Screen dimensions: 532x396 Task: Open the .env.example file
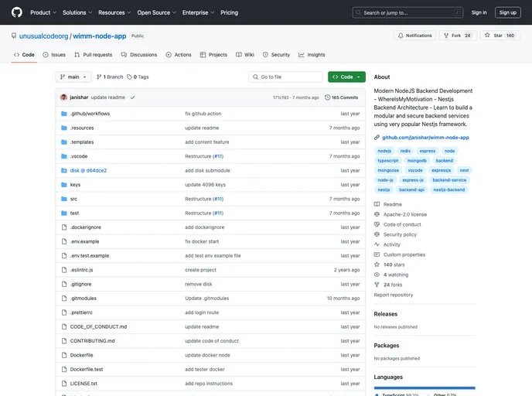[x=85, y=241]
